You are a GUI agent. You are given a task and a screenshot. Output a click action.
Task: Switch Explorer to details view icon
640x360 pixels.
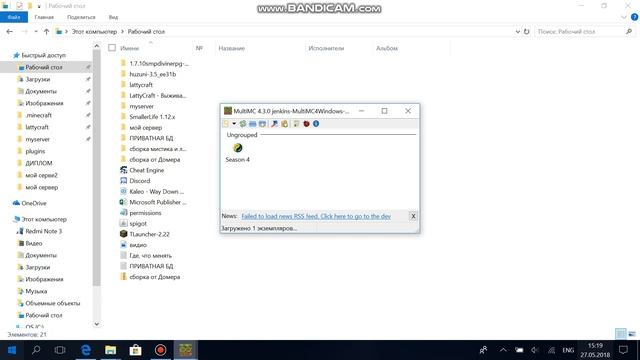[620, 334]
